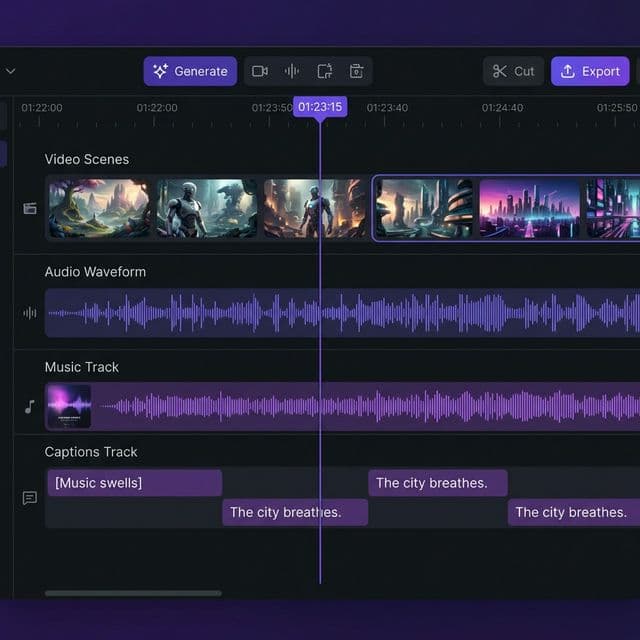Screen dimensions: 640x640
Task: Select the pink neon skyline scene thumbnail
Action: point(529,208)
